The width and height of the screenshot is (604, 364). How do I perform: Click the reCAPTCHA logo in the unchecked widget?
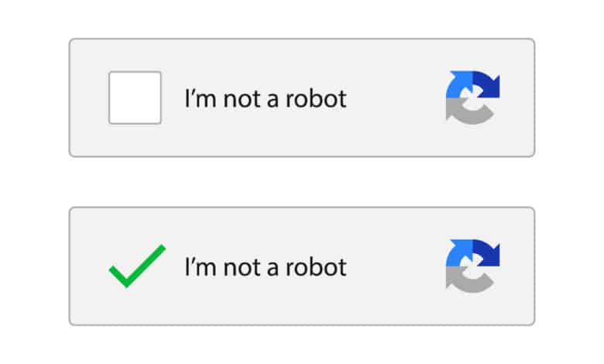[473, 98]
